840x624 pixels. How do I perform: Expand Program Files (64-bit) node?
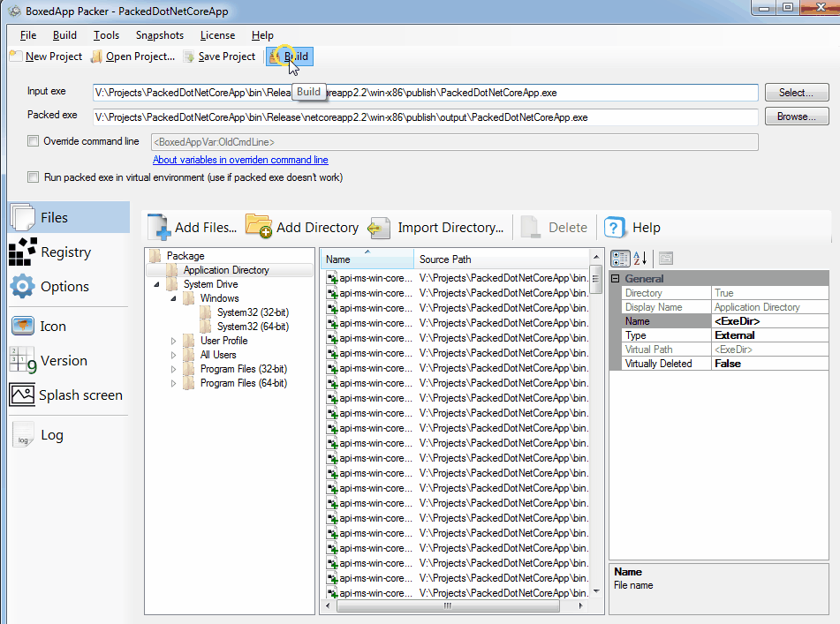[x=174, y=383]
